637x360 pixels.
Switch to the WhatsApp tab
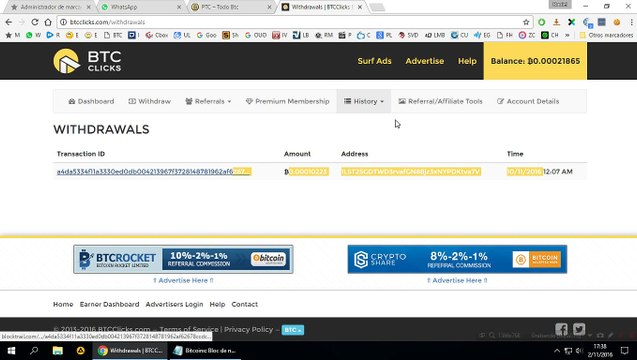tap(140, 7)
